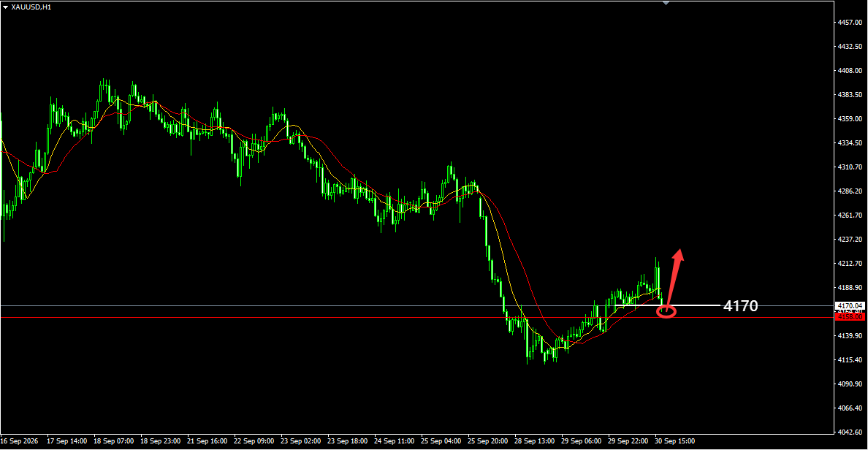Click the 4359.00 price axis label
This screenshot has width=868, height=450.
(850, 119)
